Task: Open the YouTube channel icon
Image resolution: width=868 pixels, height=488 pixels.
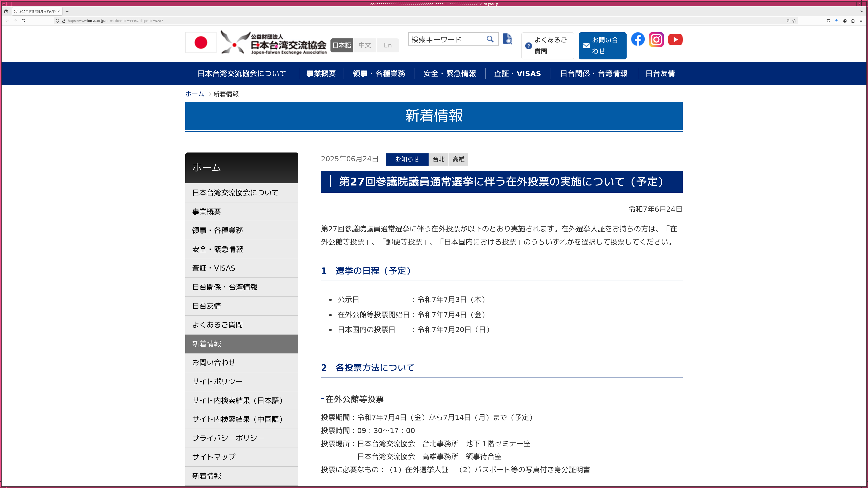Action: click(675, 39)
